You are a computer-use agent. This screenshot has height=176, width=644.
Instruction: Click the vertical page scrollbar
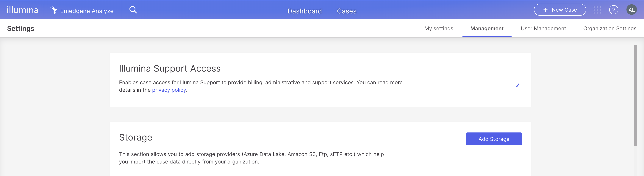pos(635,95)
